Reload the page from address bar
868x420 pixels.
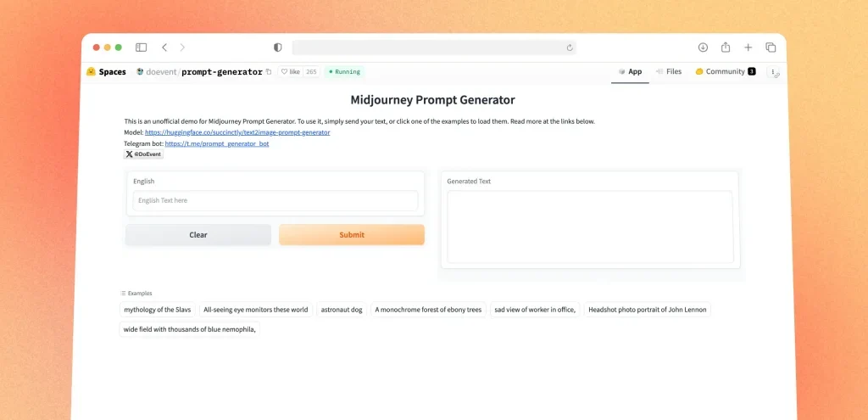[570, 48]
